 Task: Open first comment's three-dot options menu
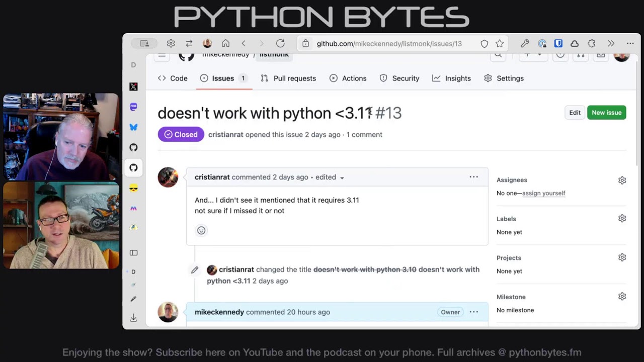[473, 177]
